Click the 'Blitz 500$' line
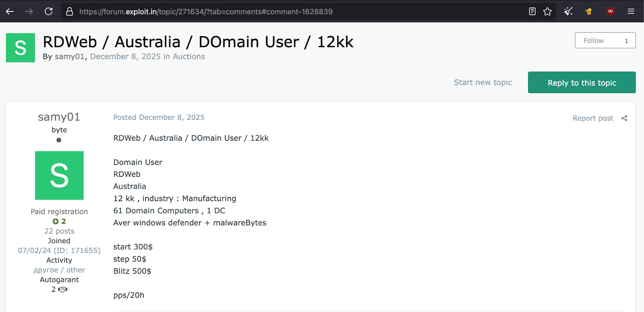644x312 pixels. (132, 271)
